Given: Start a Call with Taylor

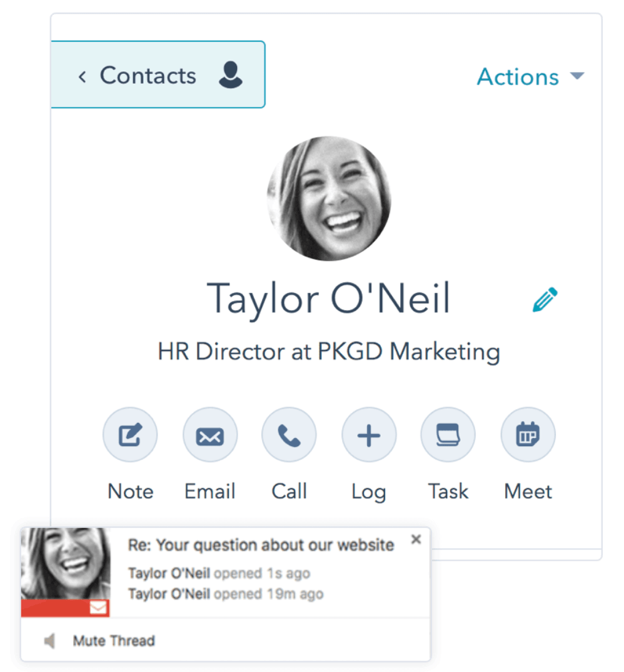Looking at the screenshot, I should click(289, 434).
